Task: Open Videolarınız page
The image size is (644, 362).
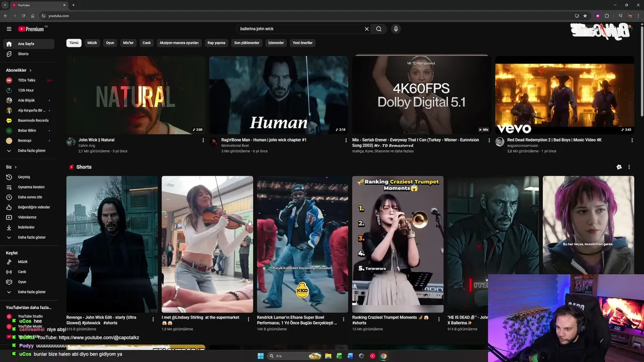Action: click(29, 217)
